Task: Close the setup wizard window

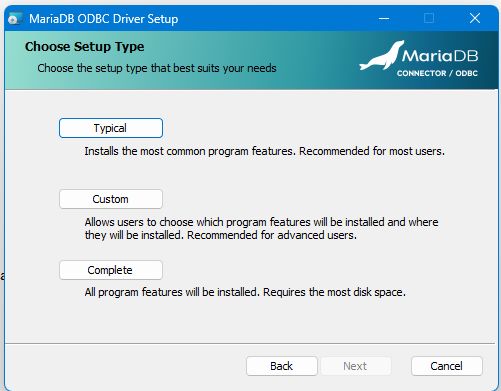Action: (475, 18)
